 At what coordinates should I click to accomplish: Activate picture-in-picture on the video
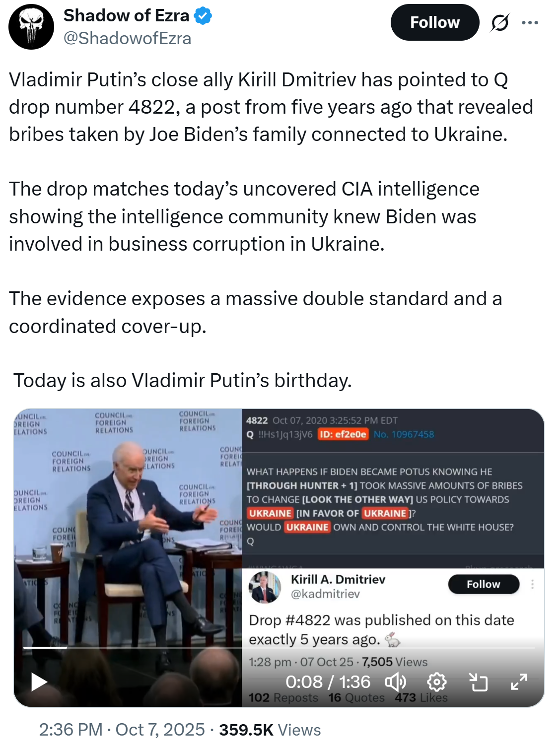(x=480, y=682)
